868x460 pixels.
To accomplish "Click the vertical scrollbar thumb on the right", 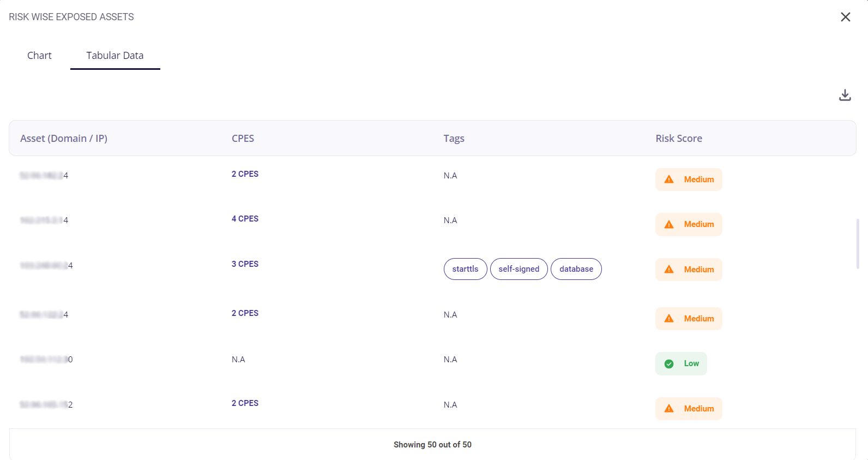I will 858,244.
